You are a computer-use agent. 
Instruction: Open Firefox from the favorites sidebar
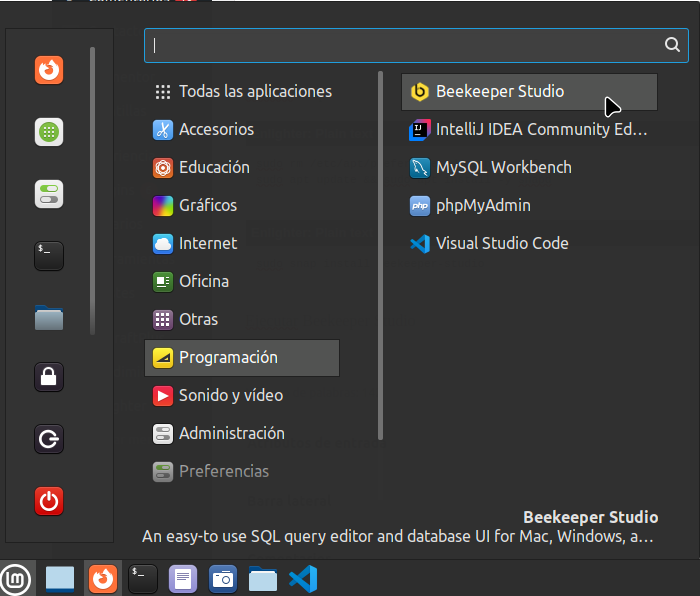(x=49, y=70)
